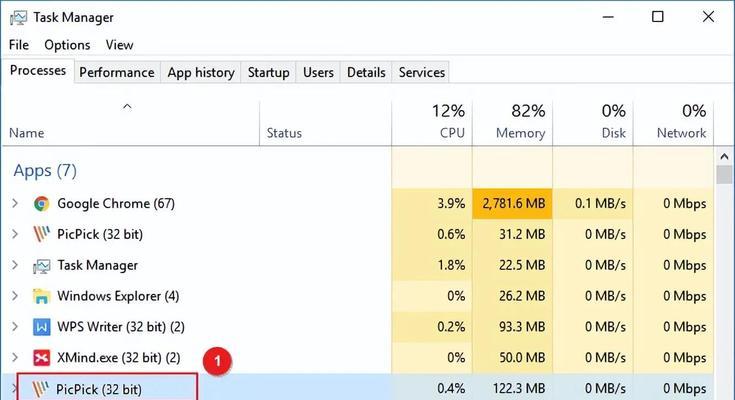
Task: Open the View menu
Action: click(119, 45)
